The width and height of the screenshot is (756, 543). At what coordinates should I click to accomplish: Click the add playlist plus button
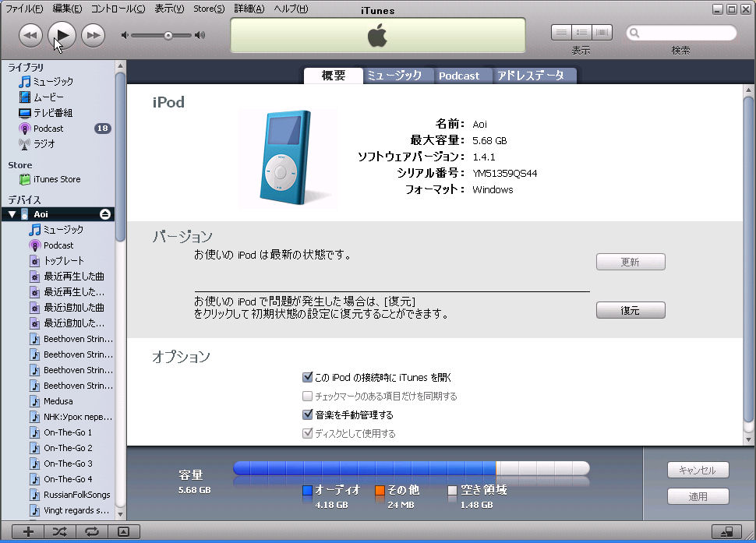click(28, 532)
